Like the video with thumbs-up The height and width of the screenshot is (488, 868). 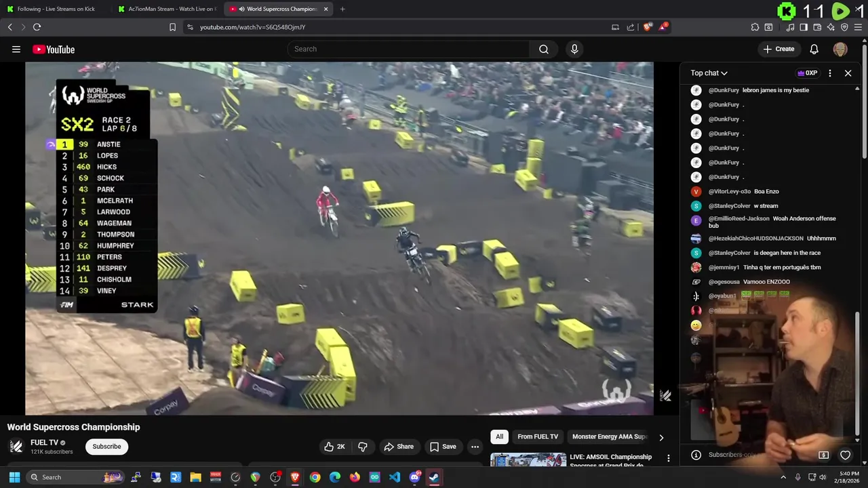click(x=335, y=447)
